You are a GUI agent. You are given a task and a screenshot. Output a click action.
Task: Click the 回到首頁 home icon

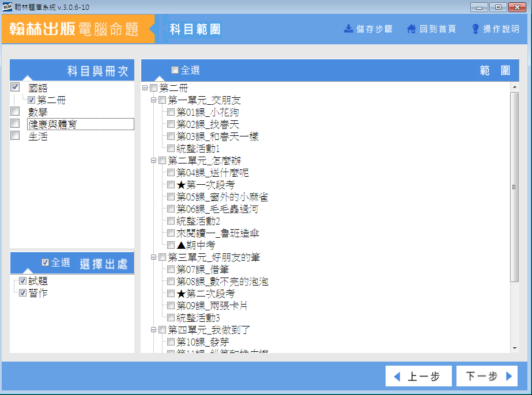(x=411, y=29)
